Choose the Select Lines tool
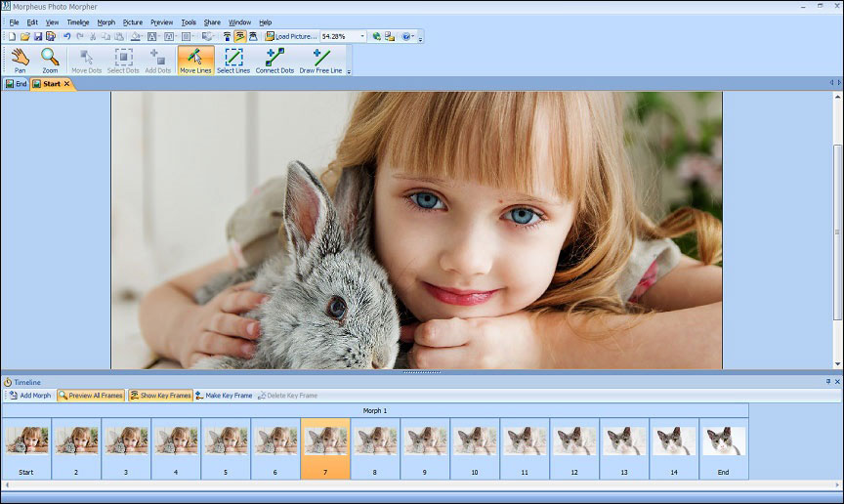The image size is (844, 504). tap(233, 60)
